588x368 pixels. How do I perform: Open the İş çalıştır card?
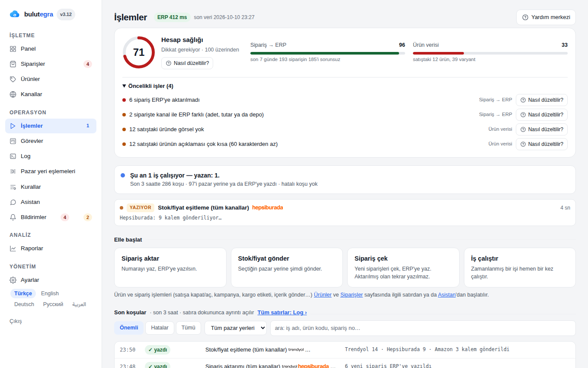coord(520,268)
